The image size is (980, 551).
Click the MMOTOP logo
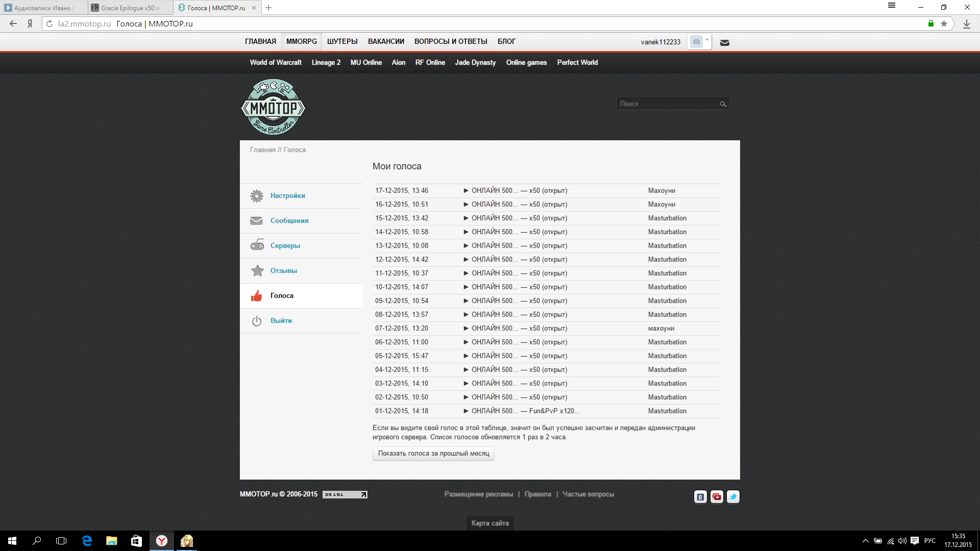pyautogui.click(x=273, y=107)
